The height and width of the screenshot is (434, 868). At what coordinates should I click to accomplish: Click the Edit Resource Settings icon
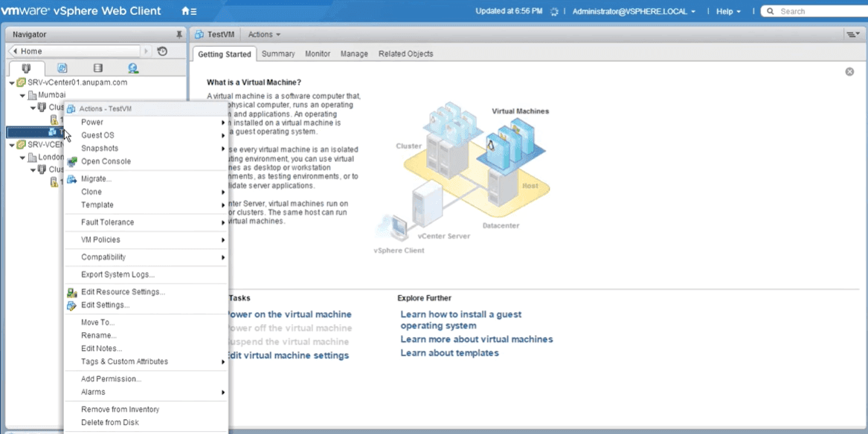pos(72,292)
